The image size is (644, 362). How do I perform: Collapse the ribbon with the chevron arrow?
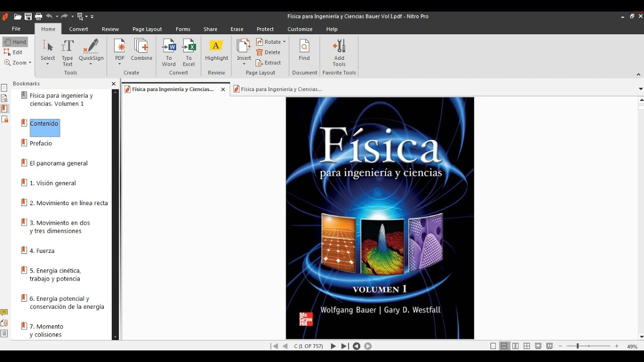coord(638,74)
